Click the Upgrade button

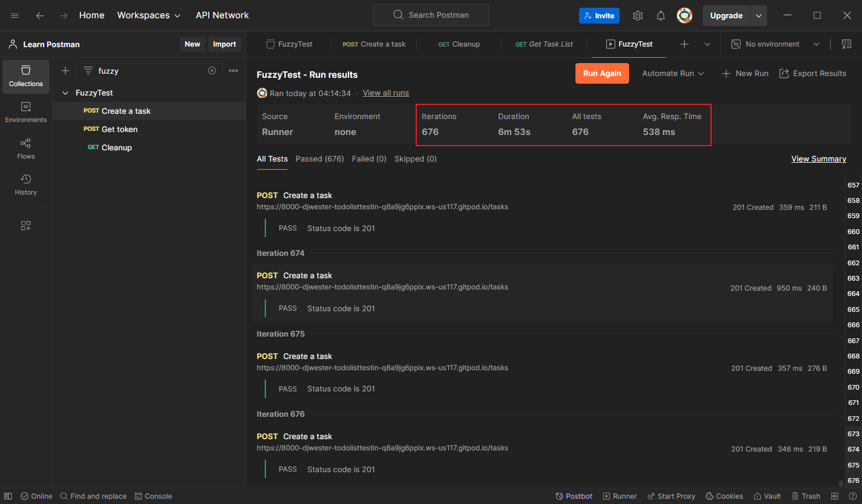point(726,16)
